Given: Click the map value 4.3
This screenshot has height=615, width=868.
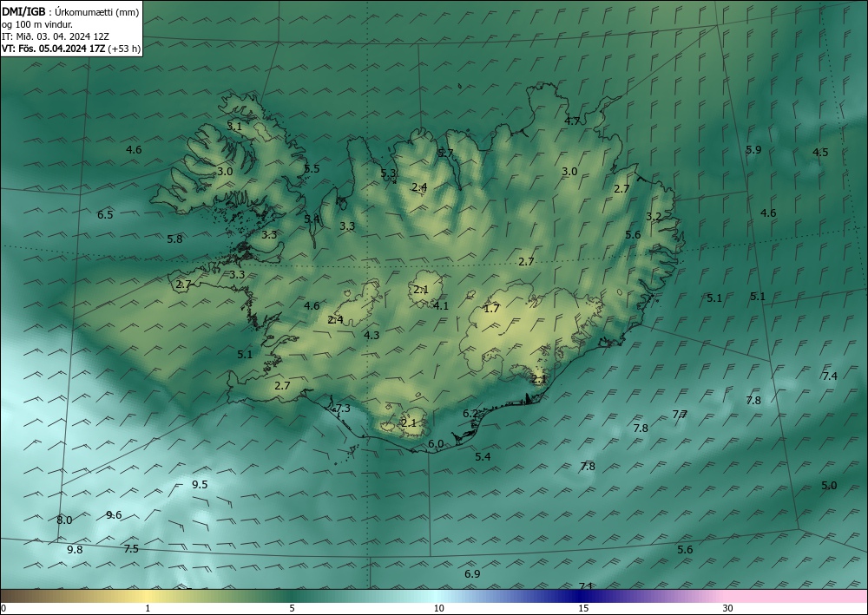Looking at the screenshot, I should (372, 335).
